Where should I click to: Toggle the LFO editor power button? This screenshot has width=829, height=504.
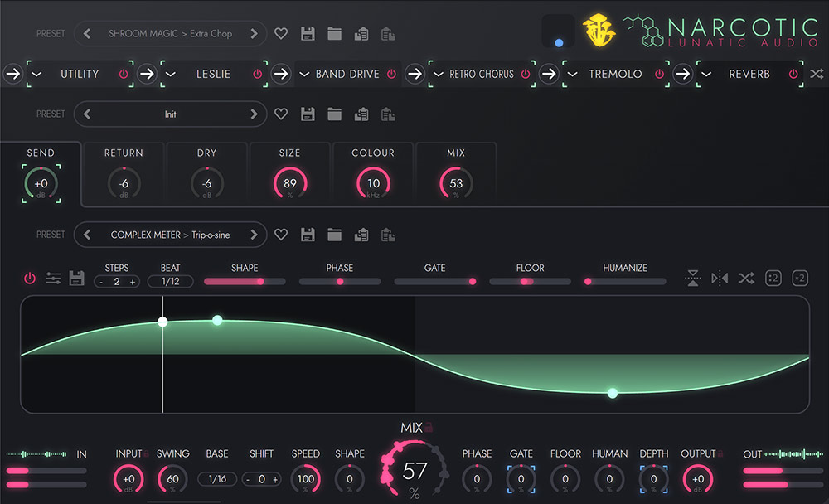[x=29, y=278]
